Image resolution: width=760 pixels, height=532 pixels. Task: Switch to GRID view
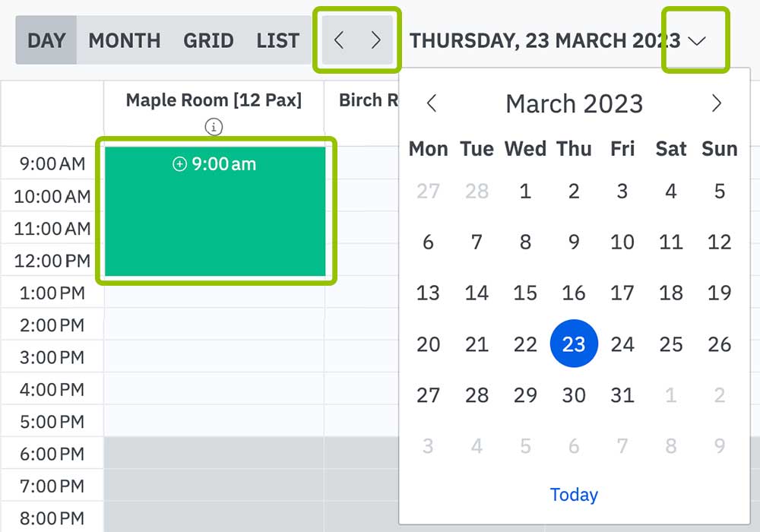pyautogui.click(x=208, y=41)
